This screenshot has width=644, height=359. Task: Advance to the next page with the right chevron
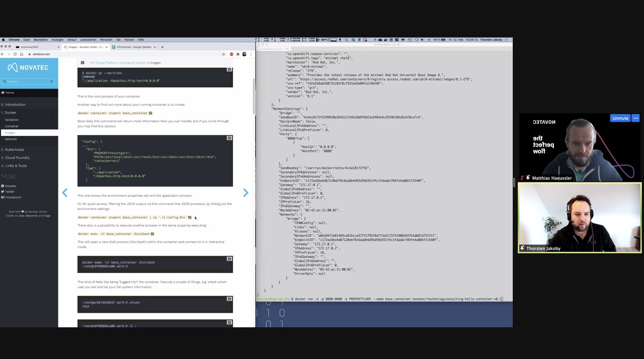click(x=246, y=193)
